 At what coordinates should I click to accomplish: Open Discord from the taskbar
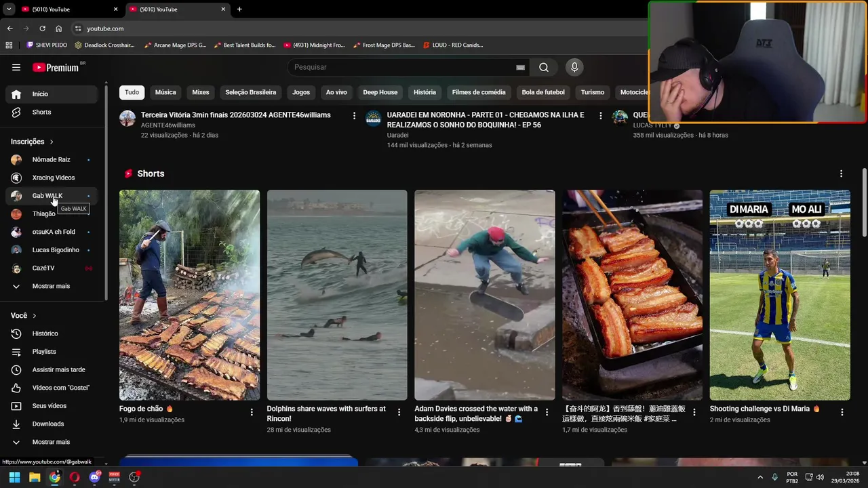coord(95,477)
